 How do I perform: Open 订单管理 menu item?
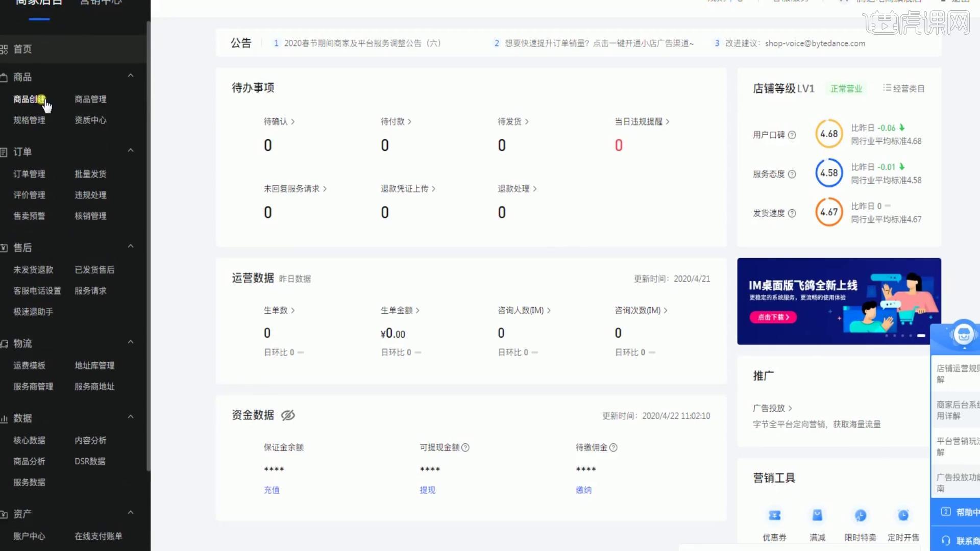[x=29, y=174]
